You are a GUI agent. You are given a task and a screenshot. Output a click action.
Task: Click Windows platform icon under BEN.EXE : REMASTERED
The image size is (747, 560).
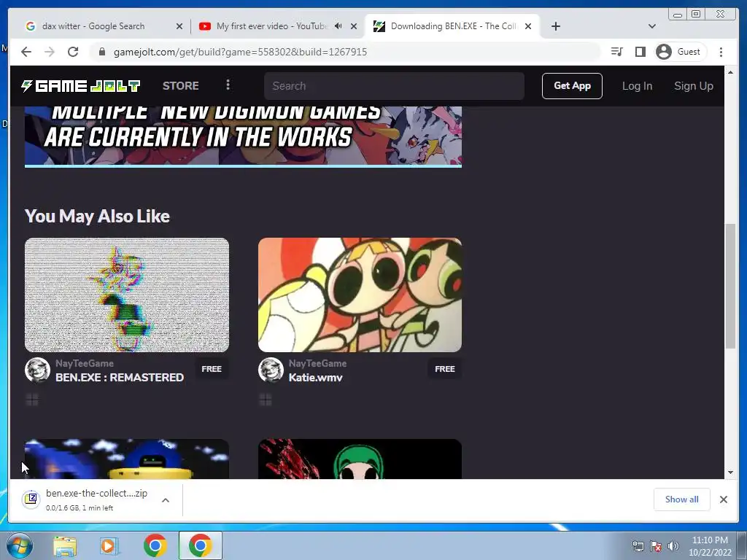[32, 400]
